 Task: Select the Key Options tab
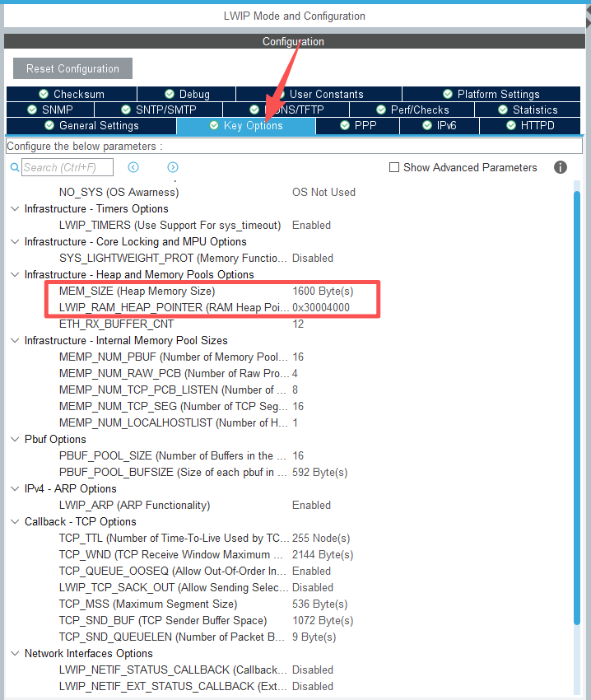(246, 125)
